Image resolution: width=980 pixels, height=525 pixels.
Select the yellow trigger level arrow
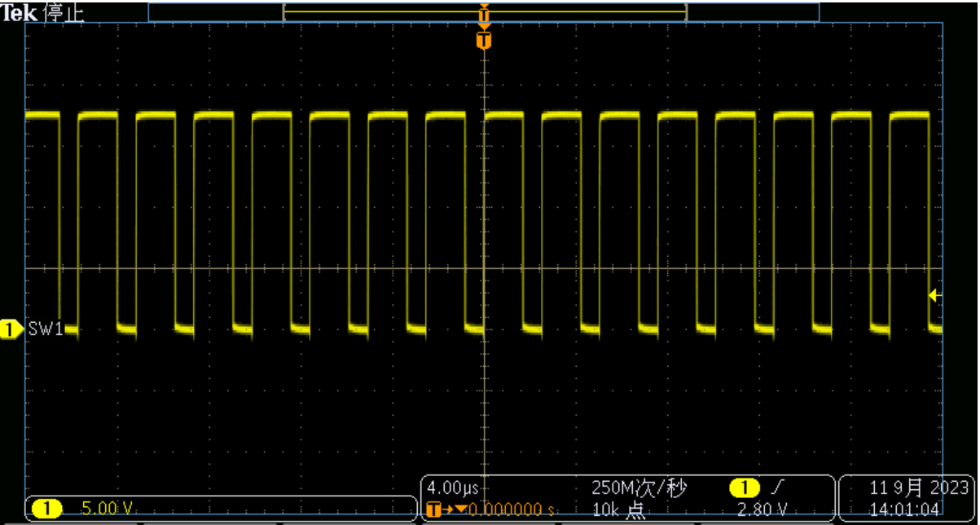935,296
